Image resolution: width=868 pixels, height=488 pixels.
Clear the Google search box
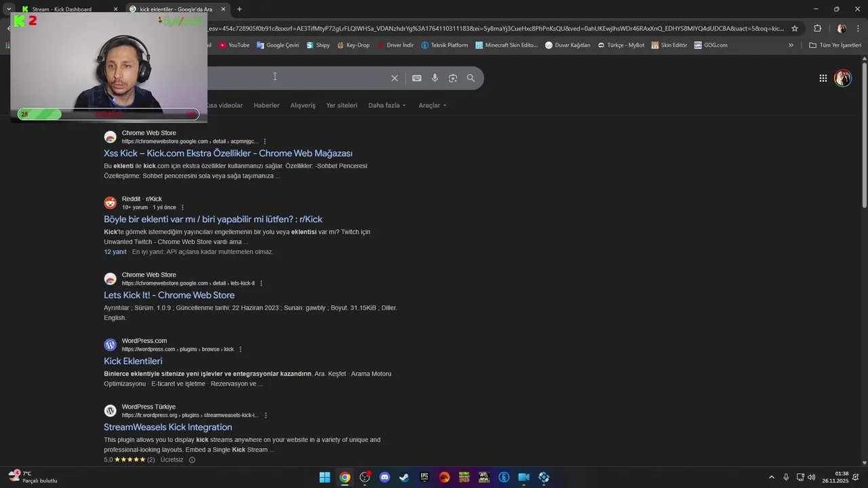pyautogui.click(x=394, y=78)
